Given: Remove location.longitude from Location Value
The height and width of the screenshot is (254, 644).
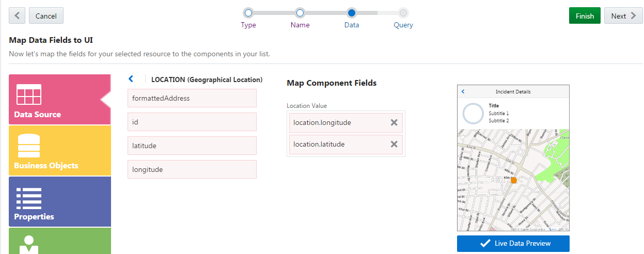Looking at the screenshot, I should (394, 122).
